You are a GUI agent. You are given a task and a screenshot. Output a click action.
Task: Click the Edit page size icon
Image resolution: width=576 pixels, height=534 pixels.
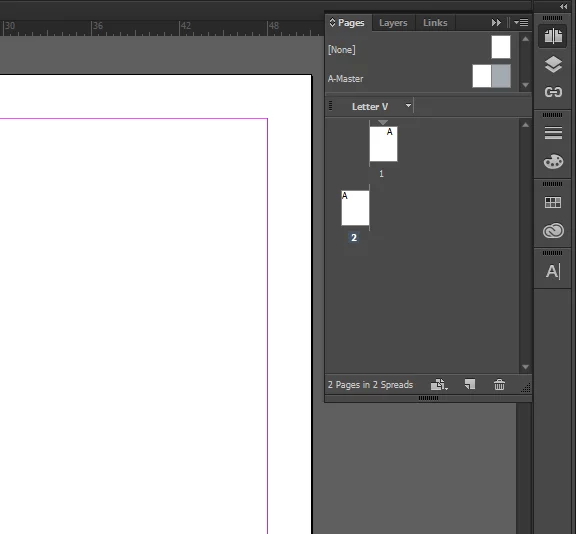pos(439,385)
